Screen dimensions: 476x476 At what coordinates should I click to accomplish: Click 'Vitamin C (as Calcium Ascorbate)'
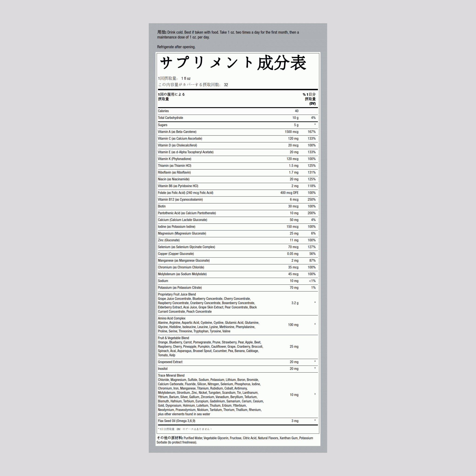(x=180, y=139)
